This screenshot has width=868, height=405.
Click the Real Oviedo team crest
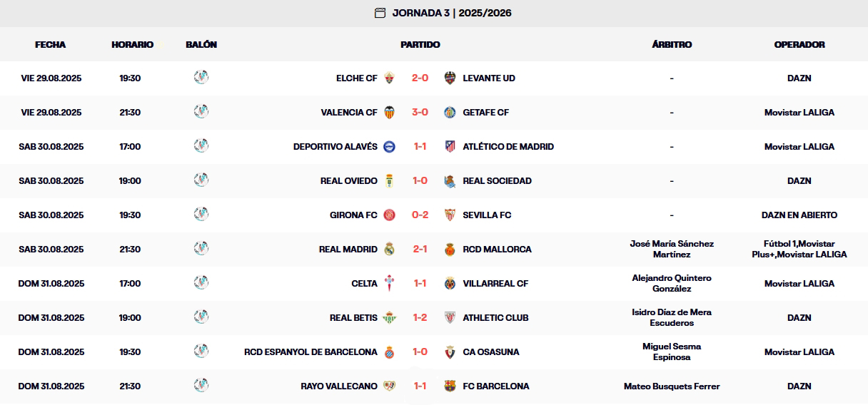pos(389,180)
